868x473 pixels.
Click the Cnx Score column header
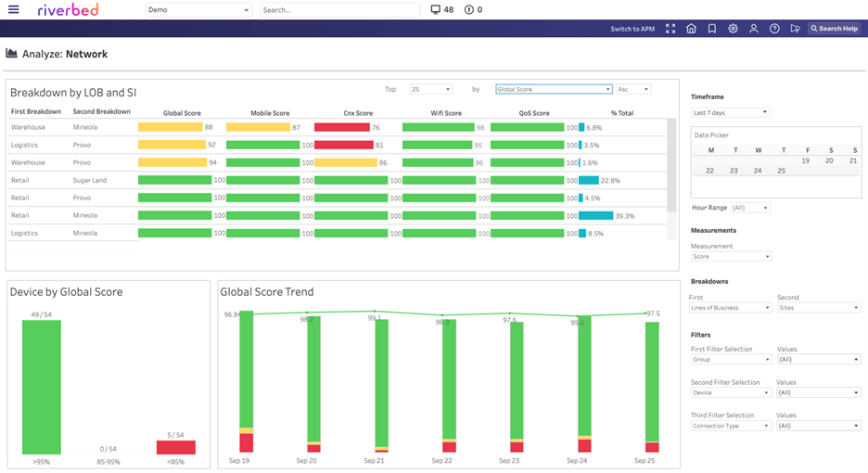358,113
